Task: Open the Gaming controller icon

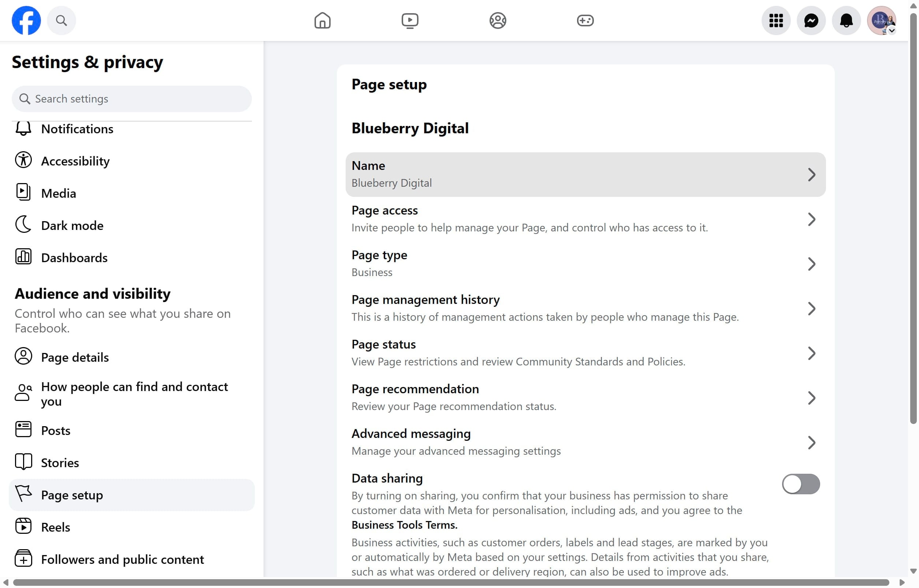Action: [x=585, y=20]
